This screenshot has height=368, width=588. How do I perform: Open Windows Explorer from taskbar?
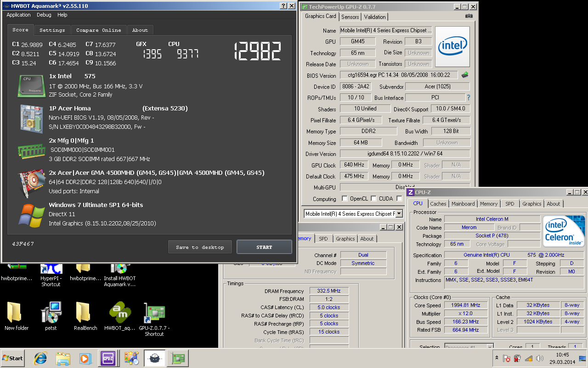[x=63, y=358]
